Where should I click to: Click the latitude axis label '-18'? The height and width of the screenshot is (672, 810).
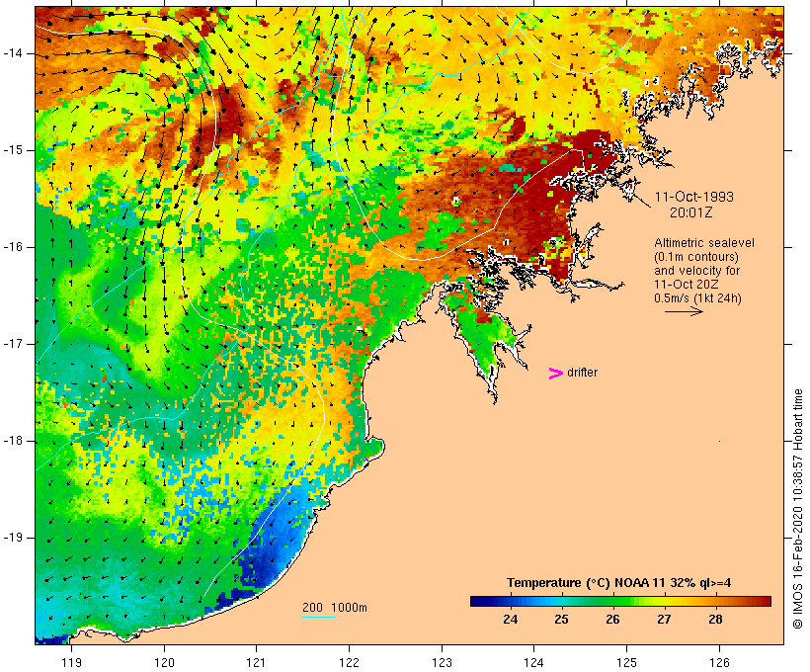click(x=12, y=441)
